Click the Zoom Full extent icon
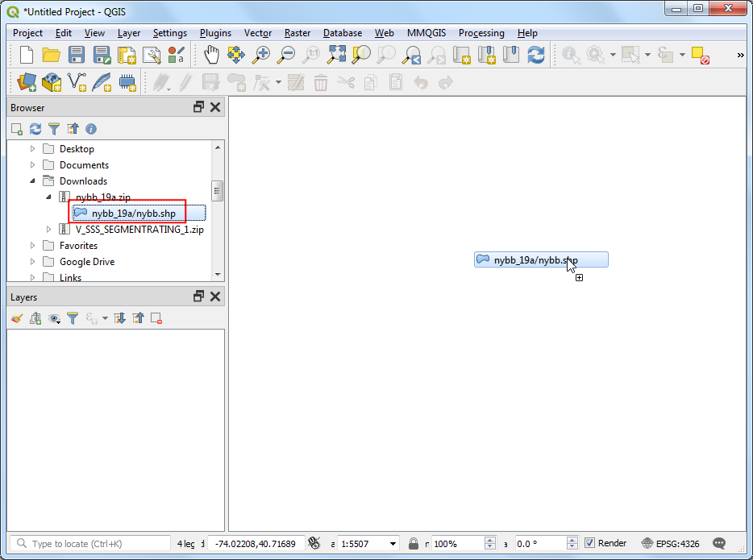This screenshot has width=753, height=560. (x=336, y=55)
